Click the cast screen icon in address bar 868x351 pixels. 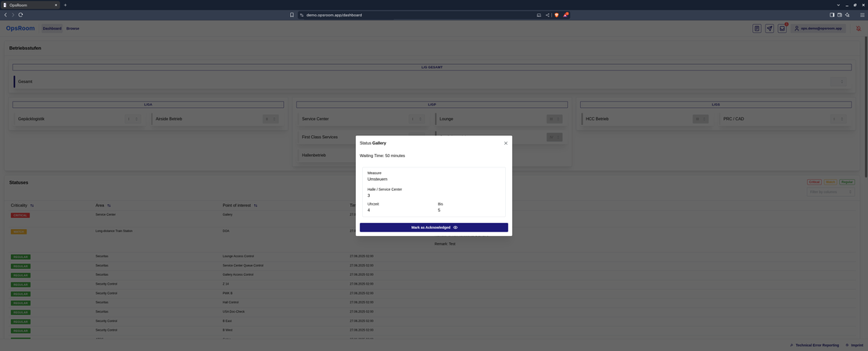click(539, 15)
